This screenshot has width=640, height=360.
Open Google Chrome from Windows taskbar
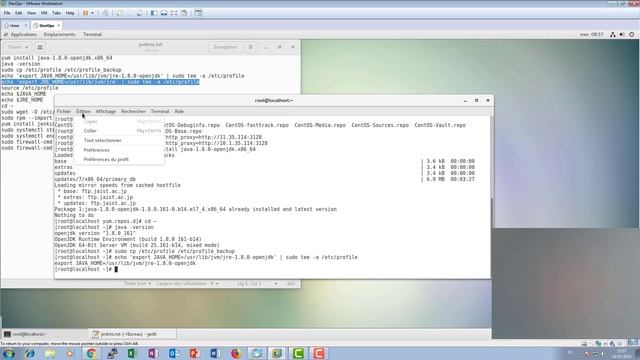click(91, 353)
